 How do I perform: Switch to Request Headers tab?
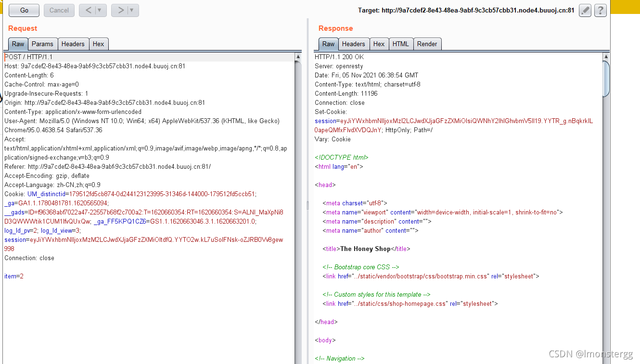(73, 44)
